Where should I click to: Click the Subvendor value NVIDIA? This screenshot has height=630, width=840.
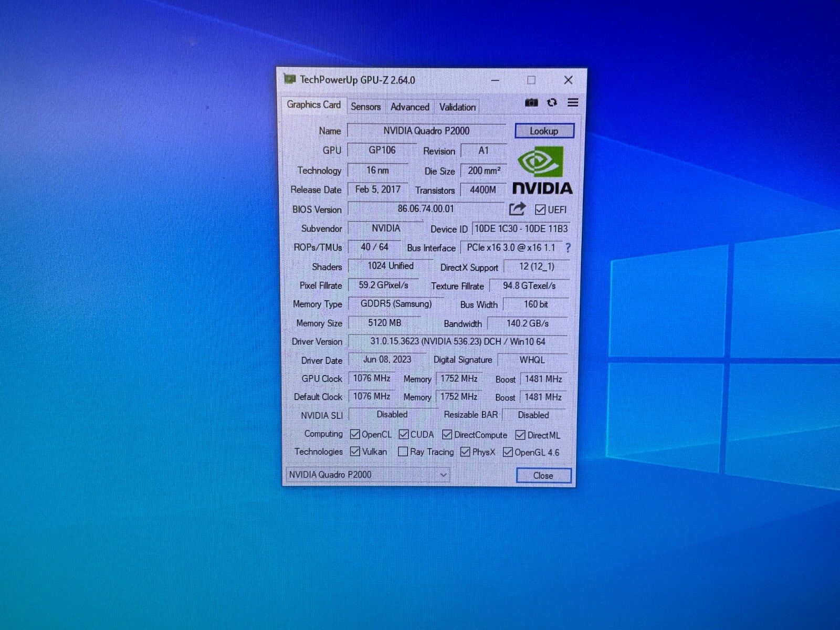(386, 228)
